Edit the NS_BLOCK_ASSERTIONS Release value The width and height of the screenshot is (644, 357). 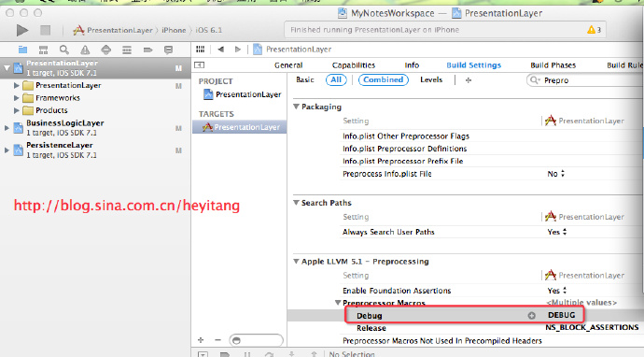coord(592,327)
